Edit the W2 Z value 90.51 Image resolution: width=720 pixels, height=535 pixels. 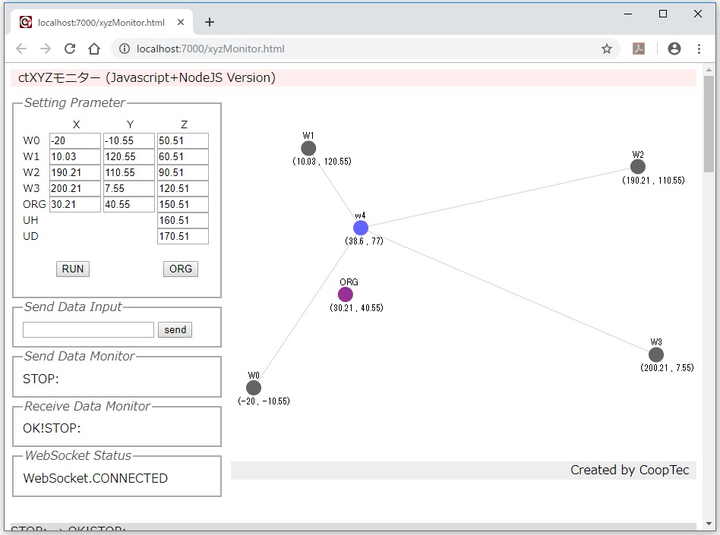(183, 173)
